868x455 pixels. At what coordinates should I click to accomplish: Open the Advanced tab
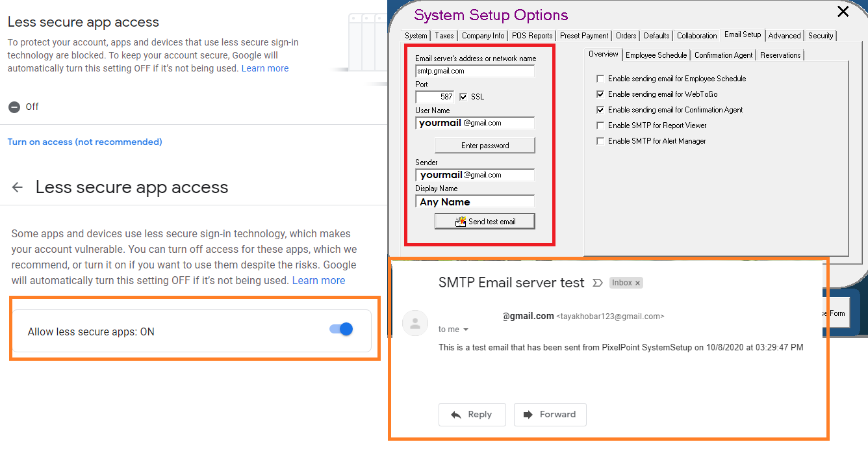785,36
